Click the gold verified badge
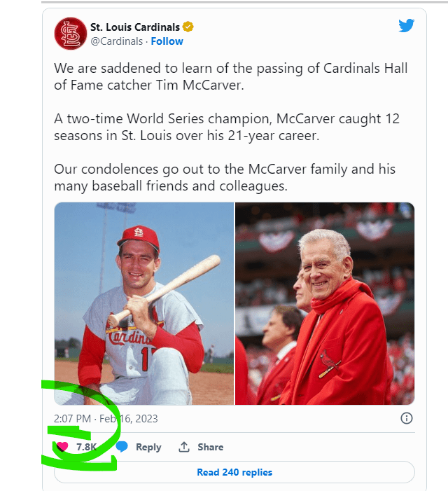 tap(188, 27)
